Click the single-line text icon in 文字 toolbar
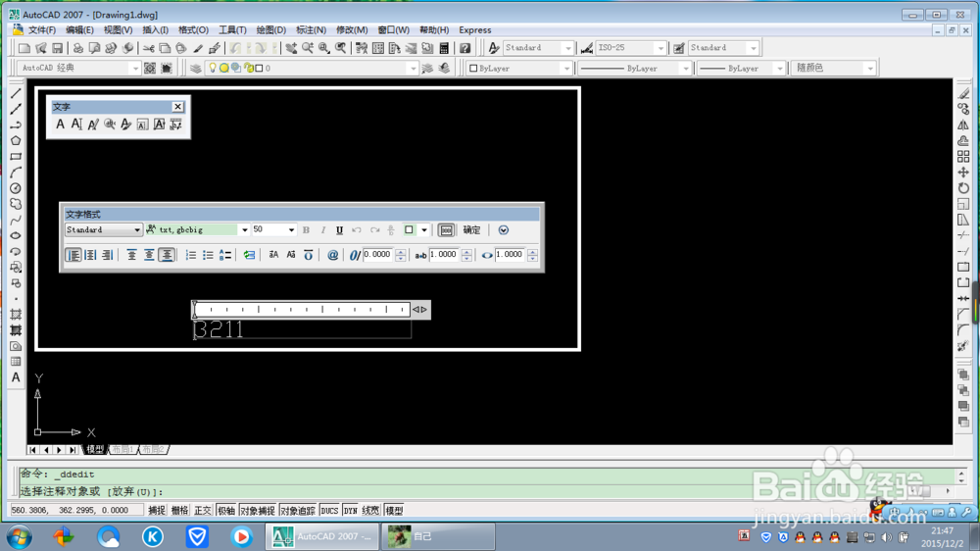980x551 pixels. 76,125
